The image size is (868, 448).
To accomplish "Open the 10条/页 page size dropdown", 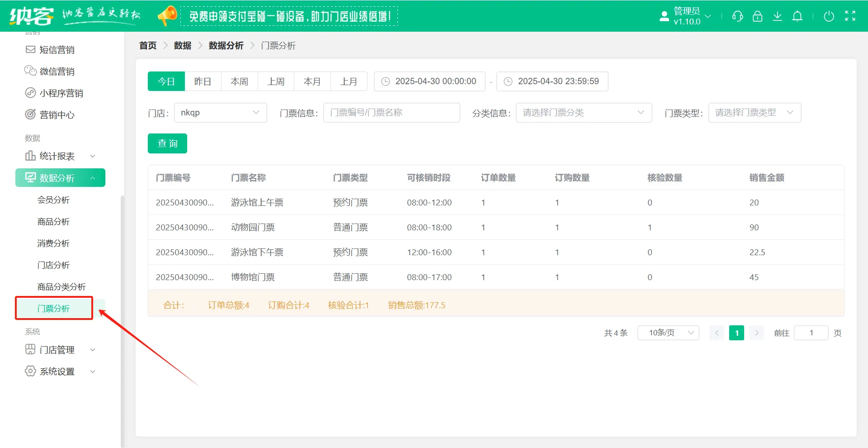I will 668,333.
